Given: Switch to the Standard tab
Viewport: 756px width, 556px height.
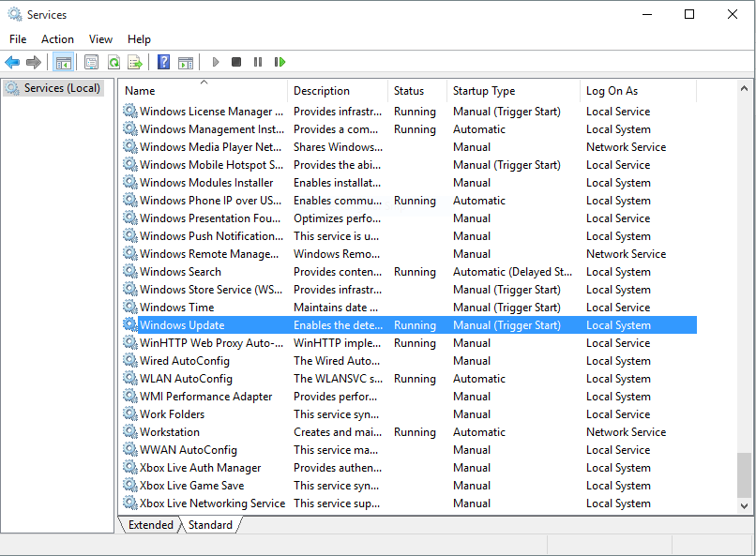Looking at the screenshot, I should tap(210, 525).
